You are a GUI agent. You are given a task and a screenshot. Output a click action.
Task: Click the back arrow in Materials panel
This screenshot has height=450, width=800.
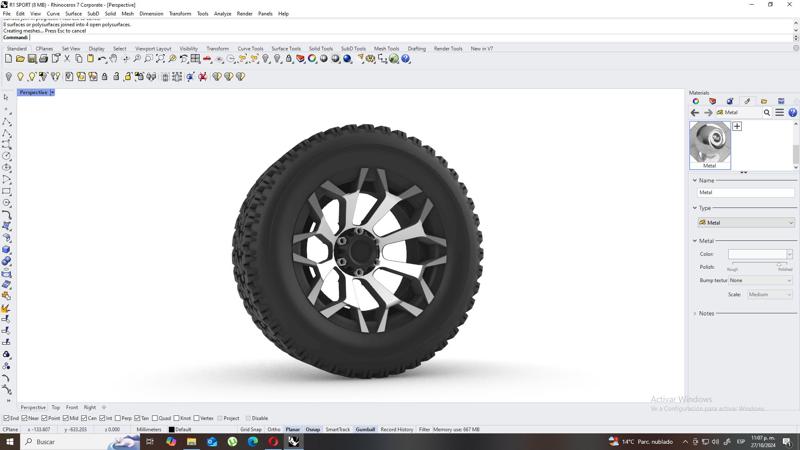pos(695,113)
